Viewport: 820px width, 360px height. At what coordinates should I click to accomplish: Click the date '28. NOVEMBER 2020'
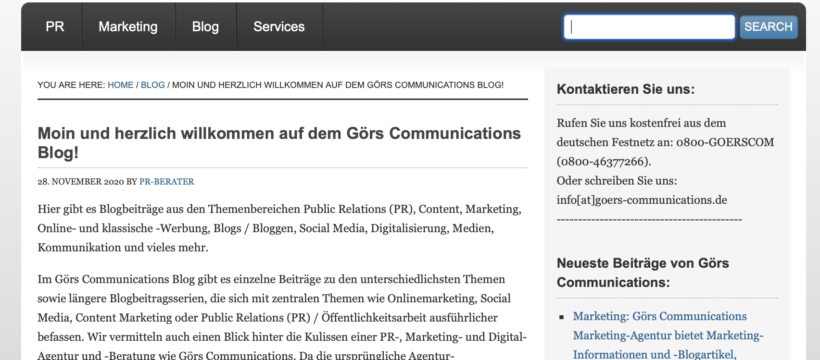click(81, 182)
